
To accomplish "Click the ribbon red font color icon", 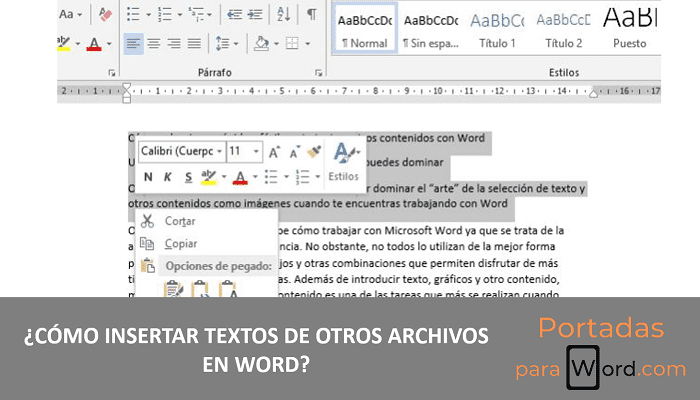I will tap(94, 44).
